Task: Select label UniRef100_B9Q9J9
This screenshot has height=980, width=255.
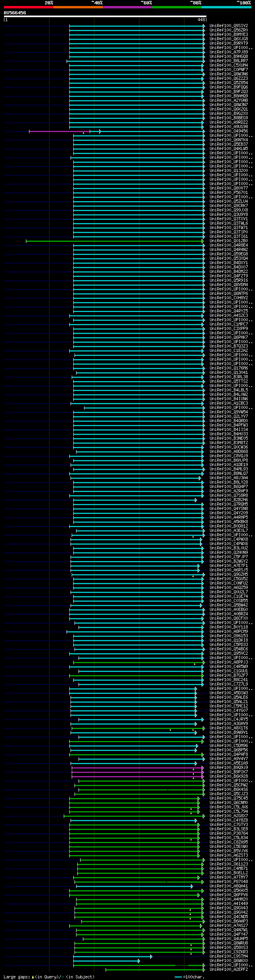Action: click(x=229, y=767)
